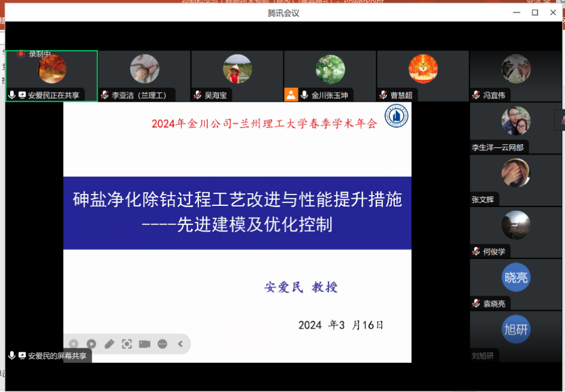This screenshot has height=392, width=565.
Task: Click the next slide play arrow
Action: tap(91, 344)
